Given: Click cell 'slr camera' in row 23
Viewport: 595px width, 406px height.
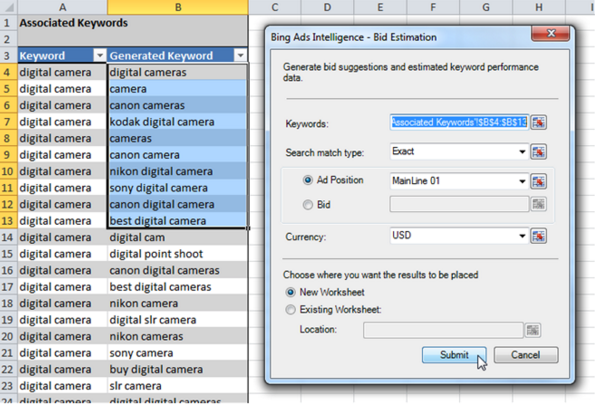Looking at the screenshot, I should pyautogui.click(x=178, y=386).
